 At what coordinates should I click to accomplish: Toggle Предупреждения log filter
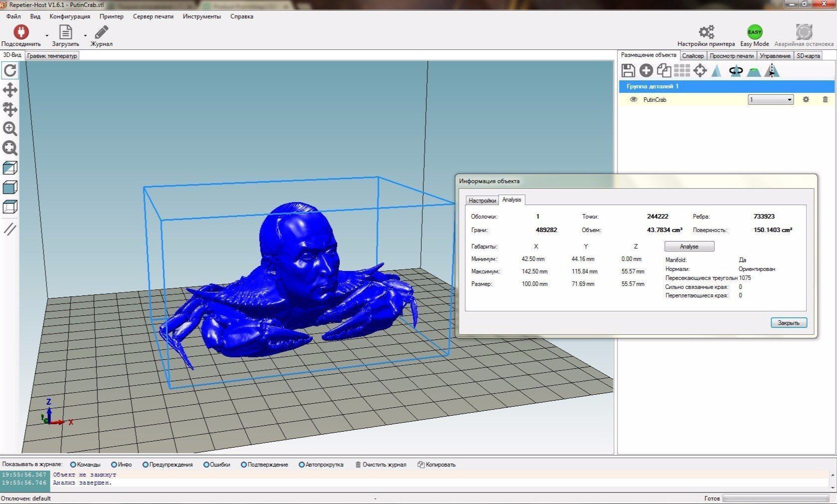coord(167,465)
